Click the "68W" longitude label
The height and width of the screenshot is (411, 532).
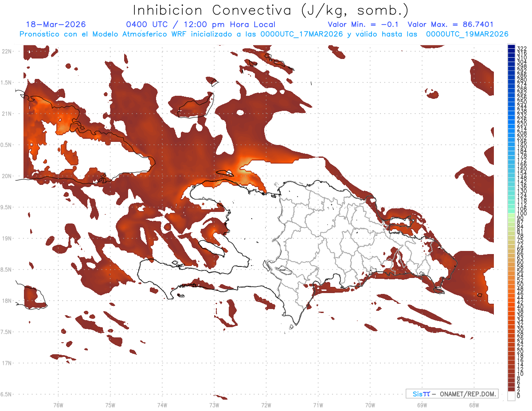(473, 405)
